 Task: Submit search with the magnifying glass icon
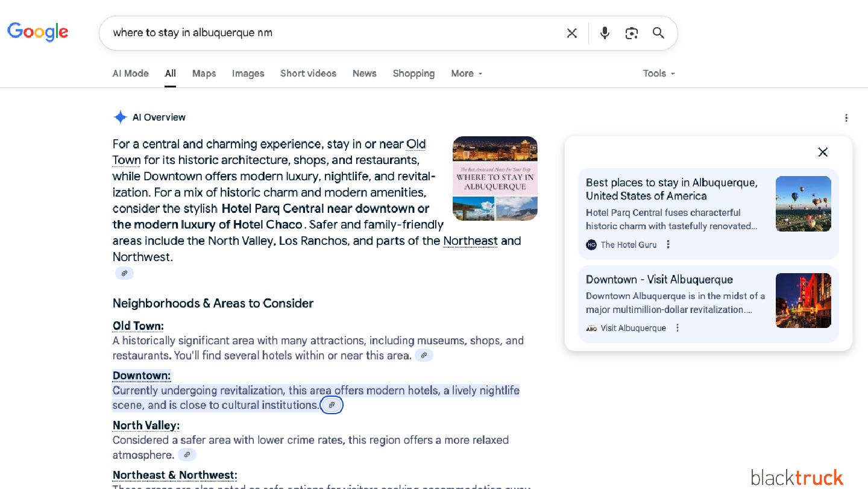click(658, 33)
